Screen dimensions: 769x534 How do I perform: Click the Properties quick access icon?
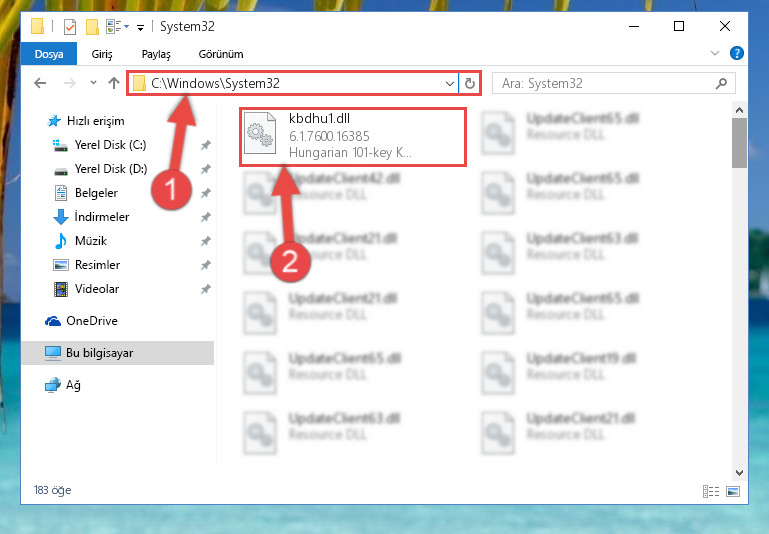point(70,26)
